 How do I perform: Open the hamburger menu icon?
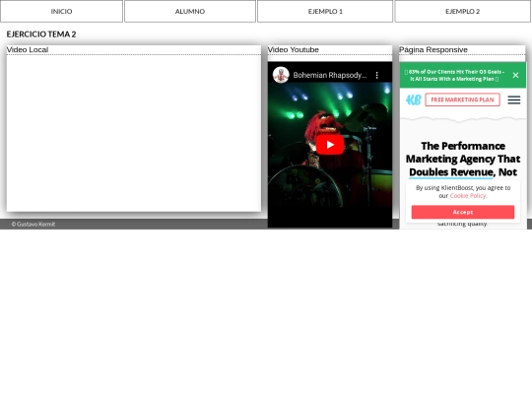514,100
